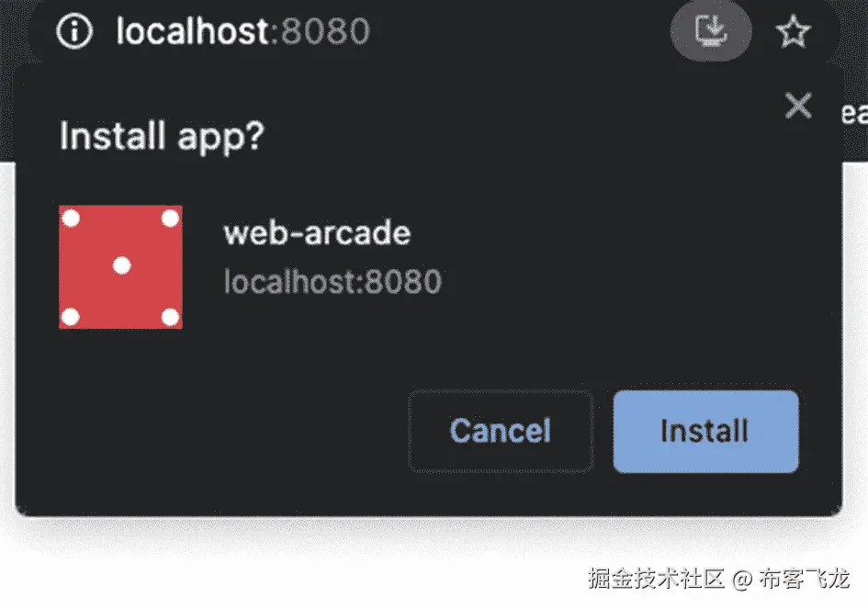Dismiss the Install app dialog with X

[x=798, y=106]
